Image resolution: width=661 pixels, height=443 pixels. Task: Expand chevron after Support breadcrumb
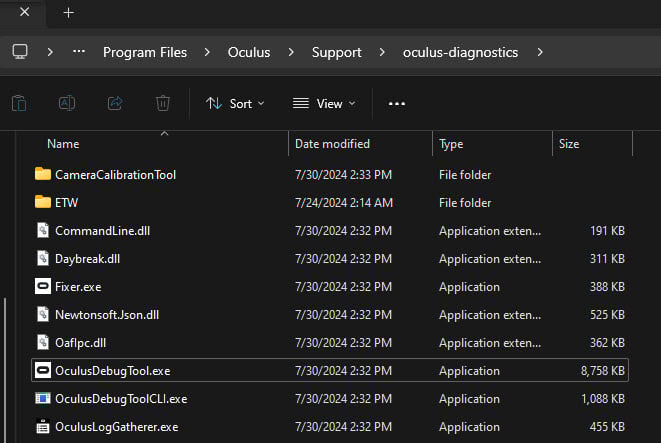(382, 52)
